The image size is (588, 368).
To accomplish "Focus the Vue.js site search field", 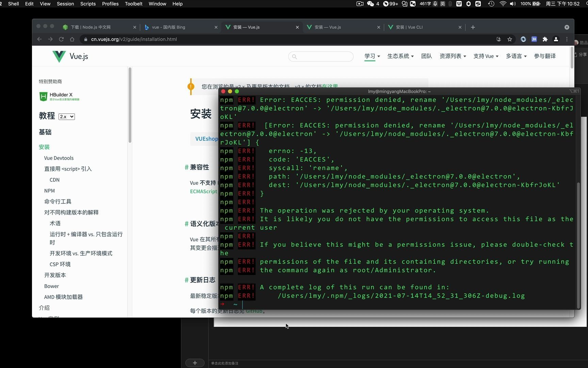I will [321, 57].
